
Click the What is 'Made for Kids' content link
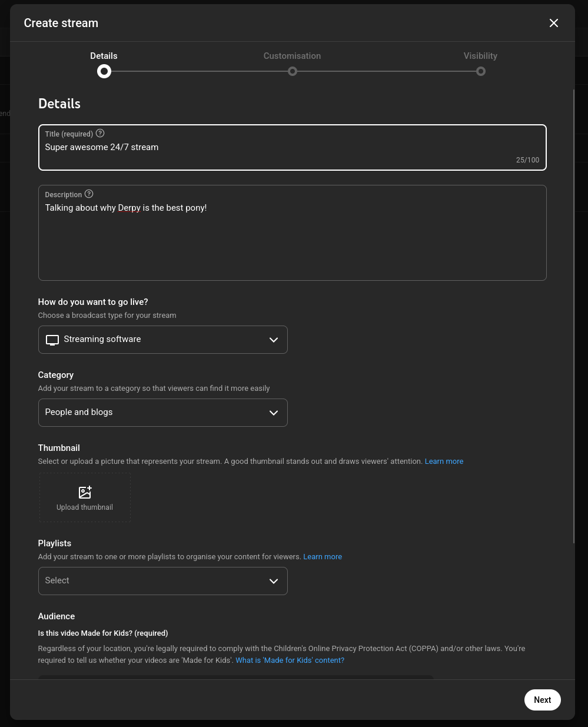tap(290, 660)
